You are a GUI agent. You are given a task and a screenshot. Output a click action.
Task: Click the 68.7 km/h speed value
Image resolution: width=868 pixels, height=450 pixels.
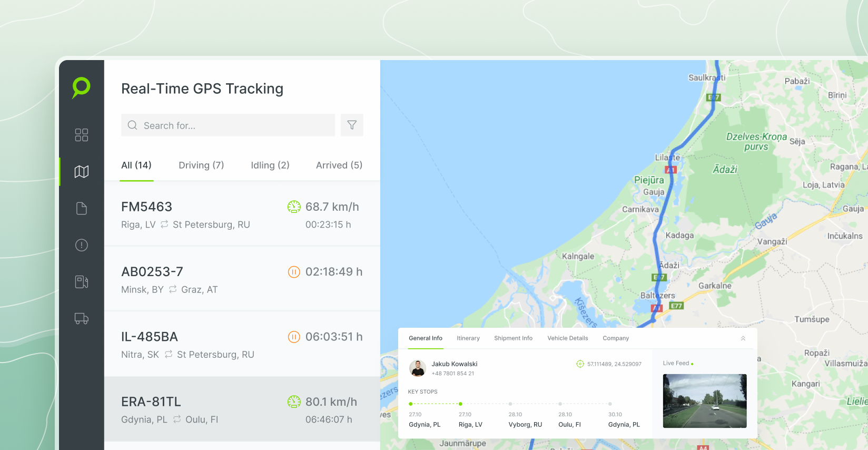(x=332, y=207)
